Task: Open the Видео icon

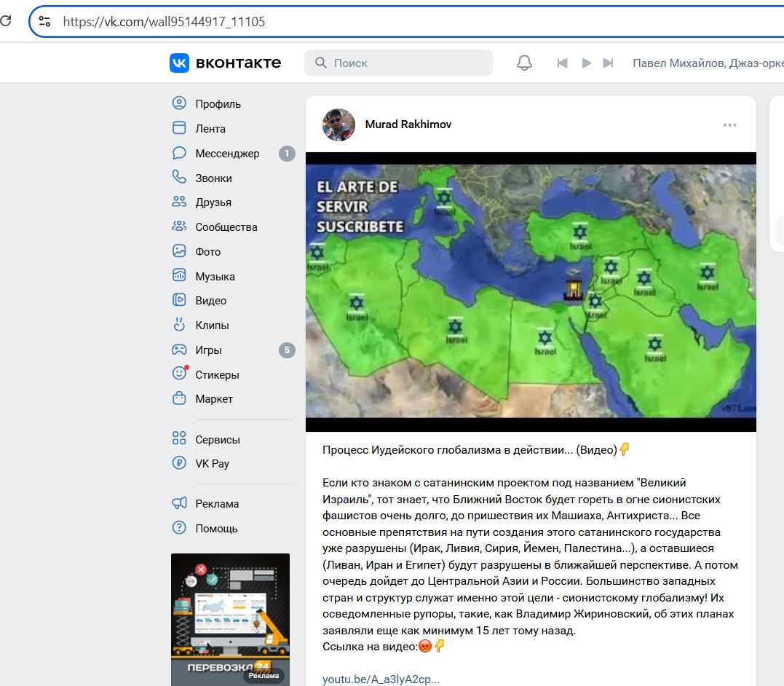Action: click(x=179, y=300)
